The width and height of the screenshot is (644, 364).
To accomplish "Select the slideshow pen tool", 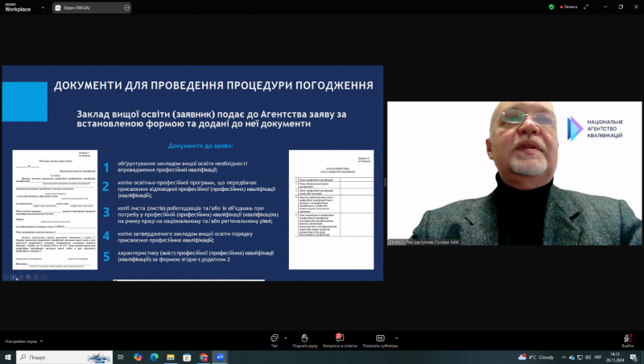I will pos(20,277).
